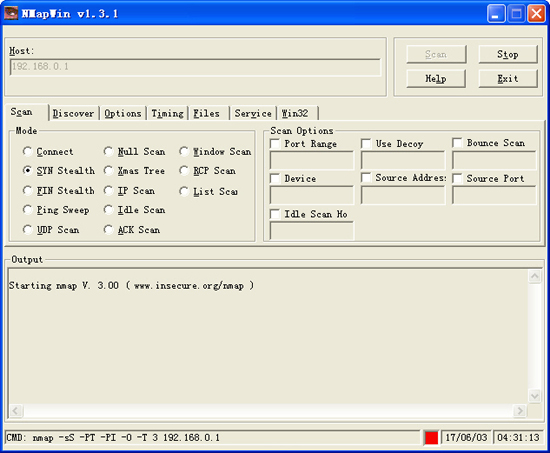Click the Source Address text box
The image size is (550, 453).
click(x=403, y=195)
